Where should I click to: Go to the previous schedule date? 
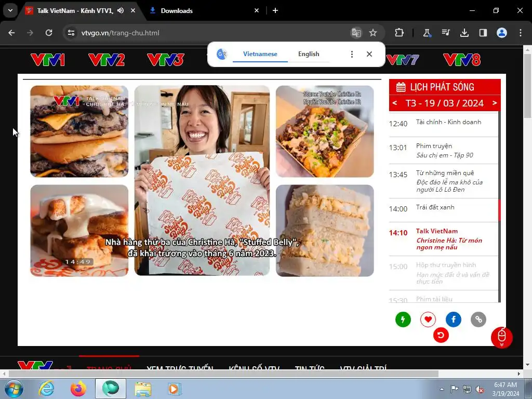click(395, 103)
